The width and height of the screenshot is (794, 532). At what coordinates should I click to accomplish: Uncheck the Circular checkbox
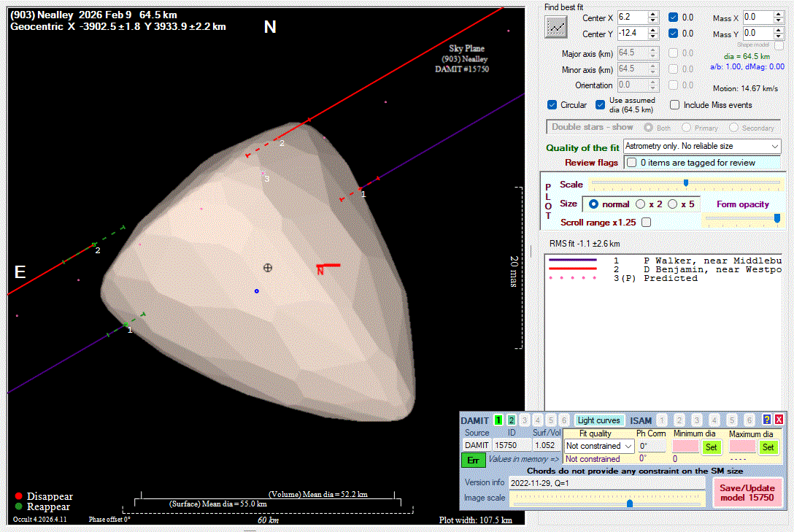click(552, 105)
